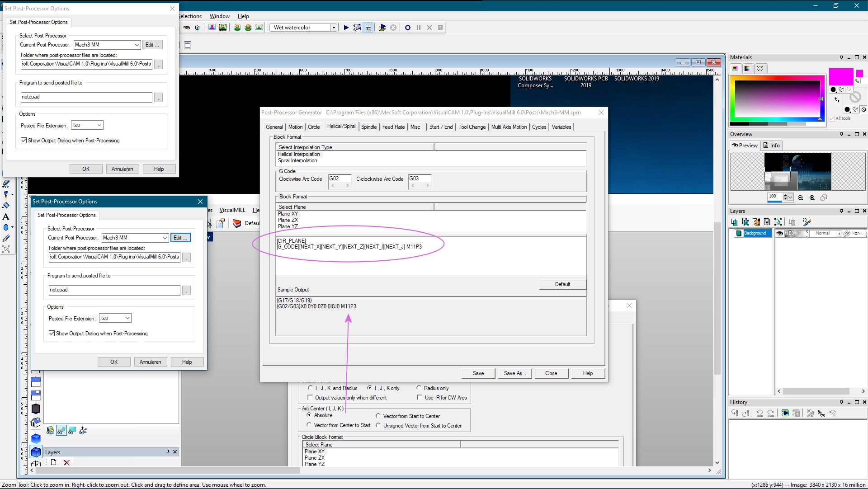Switch to the Spindle tab

pyautogui.click(x=369, y=127)
